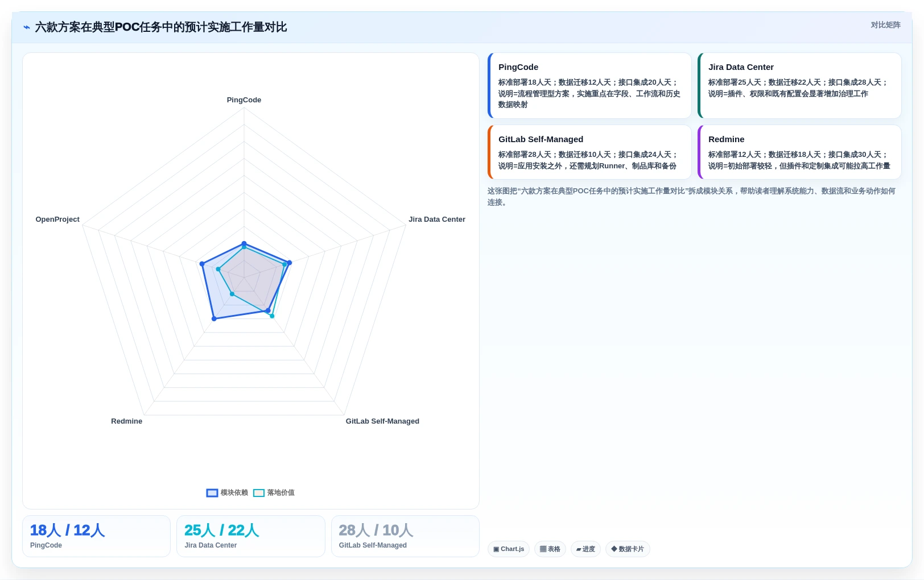This screenshot has width=924, height=580.
Task: Click the 数据卡片 tag chip
Action: 628,549
